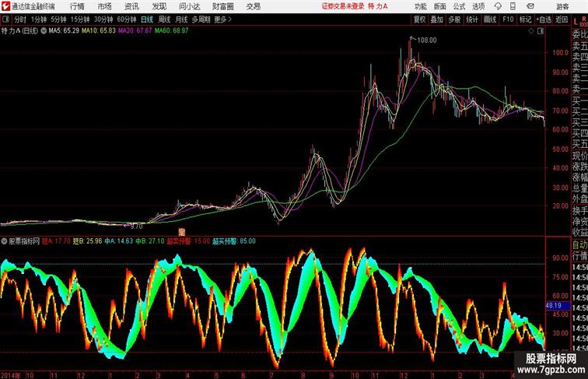Click the stock name 特力A in title bar
Screen dimensions: 588x379
point(378,6)
